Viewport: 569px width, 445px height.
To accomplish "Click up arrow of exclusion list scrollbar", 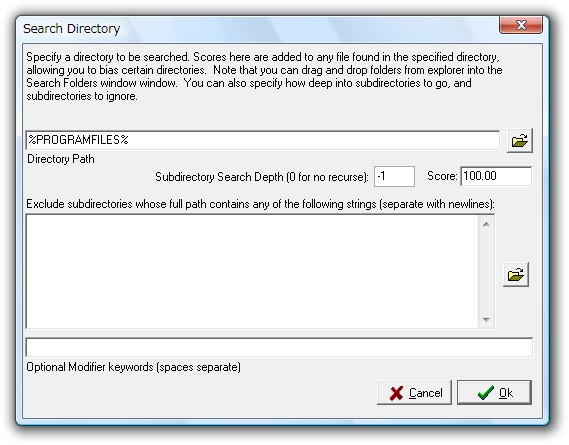I will click(486, 224).
